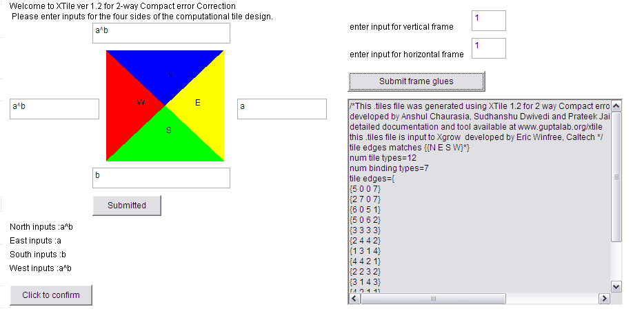The width and height of the screenshot is (644, 318).
Task: Select the west side input field
Action: (54, 109)
